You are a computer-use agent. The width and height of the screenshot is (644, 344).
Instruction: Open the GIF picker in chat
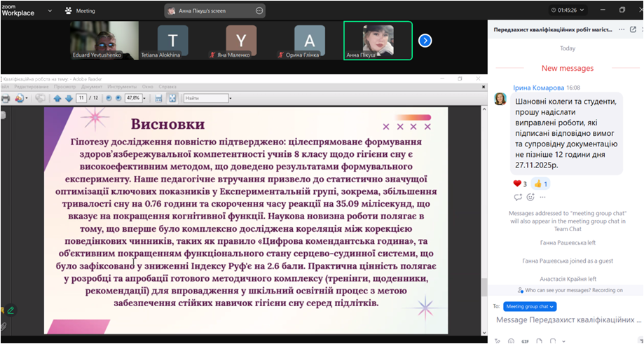(526, 341)
